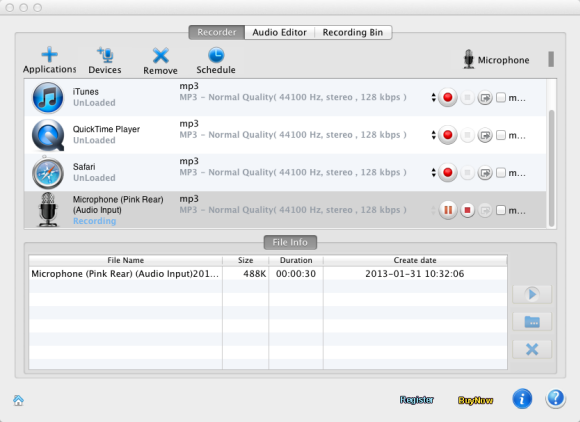Open Safari MP3 Normal Quality format dropdown
The width and height of the screenshot is (580, 422).
coord(293,172)
